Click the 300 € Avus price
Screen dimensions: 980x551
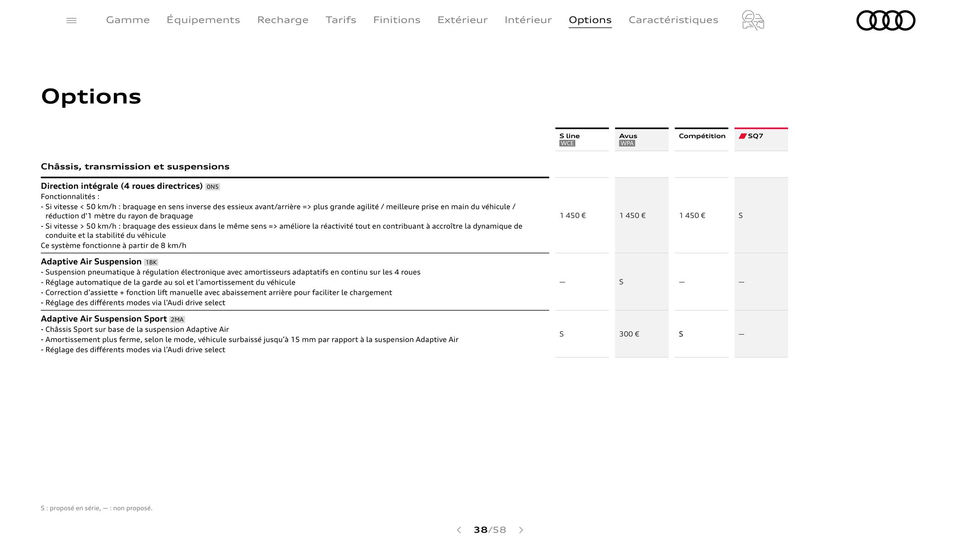click(x=629, y=334)
